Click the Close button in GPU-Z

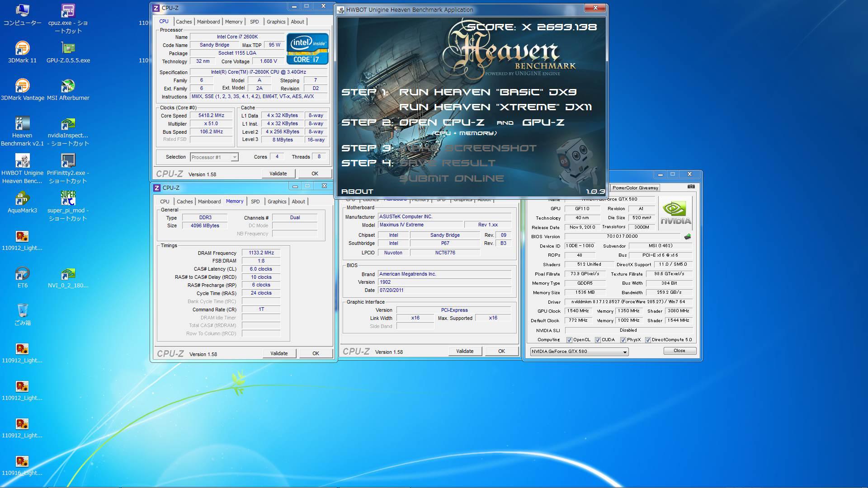(x=679, y=351)
